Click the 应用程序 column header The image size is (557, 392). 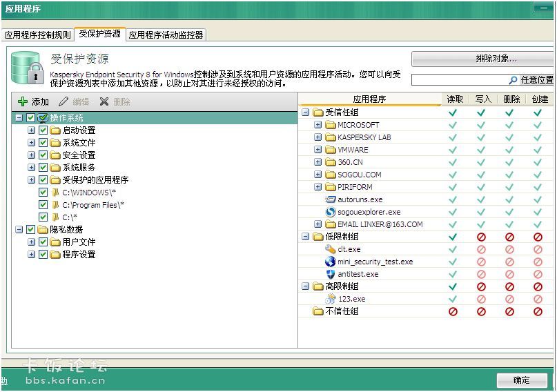point(369,99)
